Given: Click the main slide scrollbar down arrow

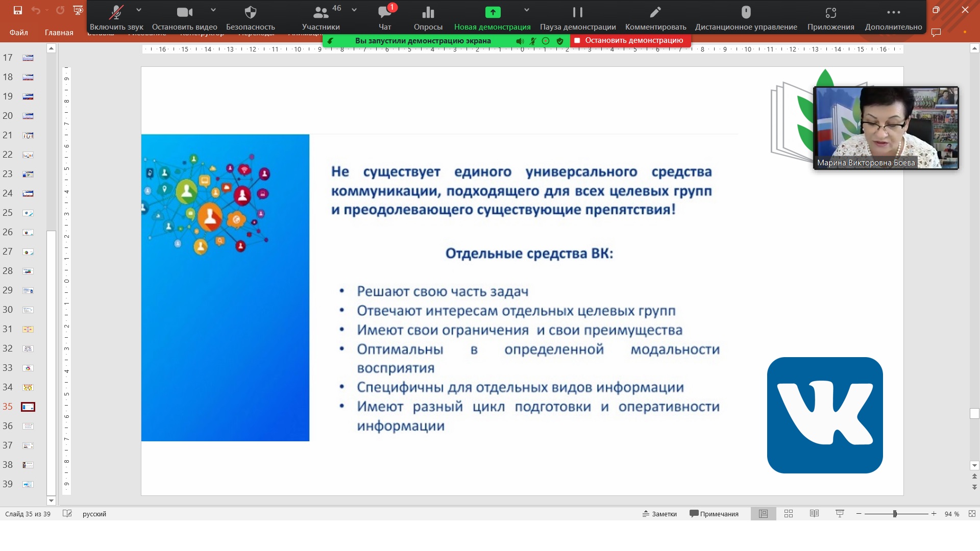Looking at the screenshot, I should click(974, 465).
